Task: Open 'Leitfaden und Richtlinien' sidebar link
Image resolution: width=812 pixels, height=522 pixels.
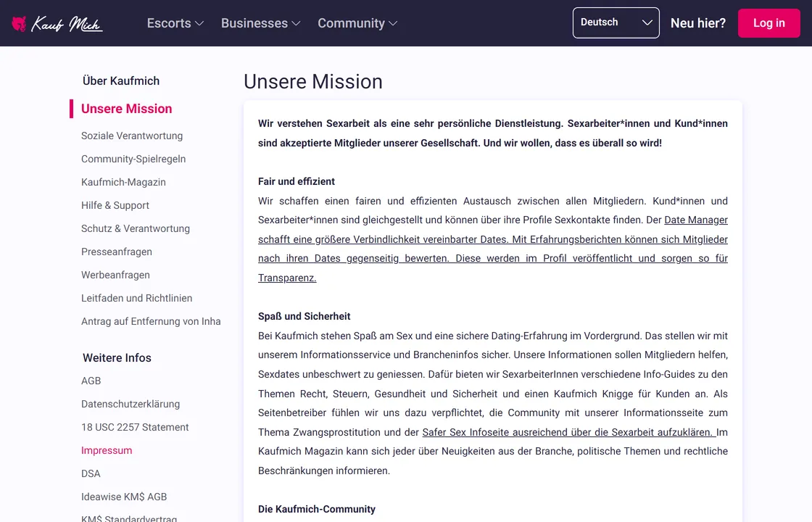Action: coord(137,298)
